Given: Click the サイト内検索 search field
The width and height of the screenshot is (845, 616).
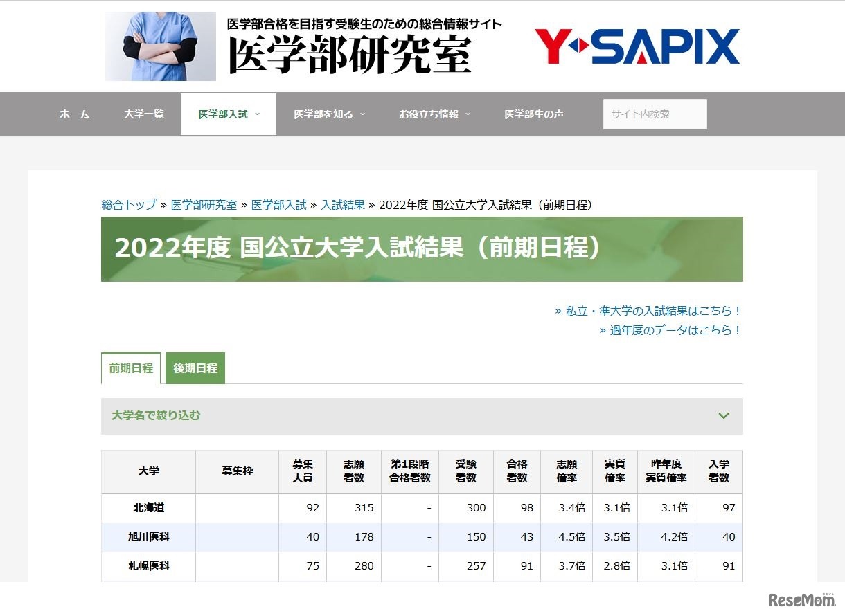Looking at the screenshot, I should pyautogui.click(x=655, y=114).
